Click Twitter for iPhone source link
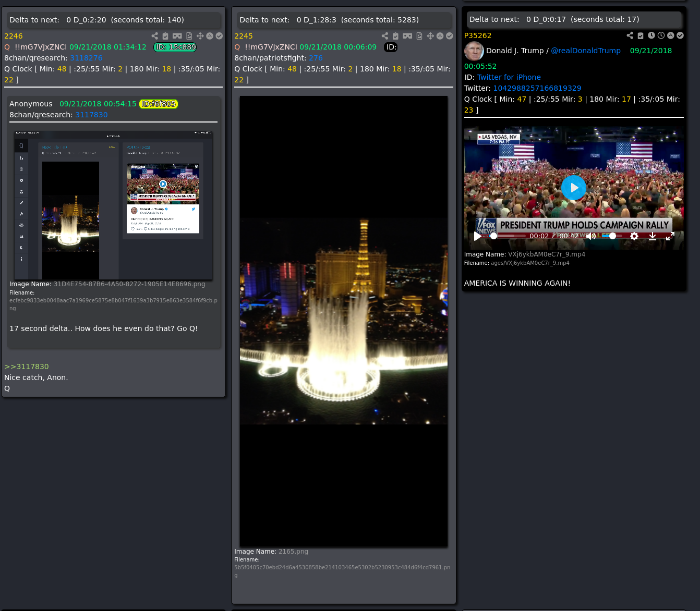 pyautogui.click(x=509, y=77)
